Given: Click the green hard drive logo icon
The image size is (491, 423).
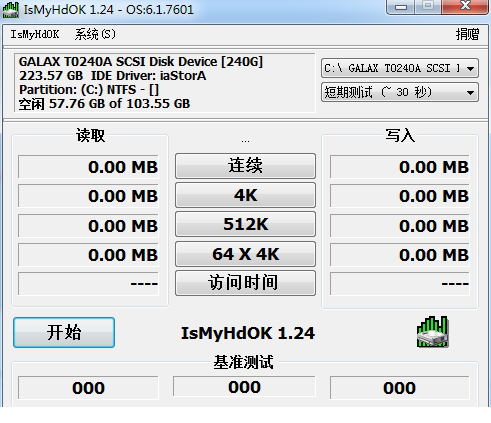Looking at the screenshot, I should pos(432,332).
